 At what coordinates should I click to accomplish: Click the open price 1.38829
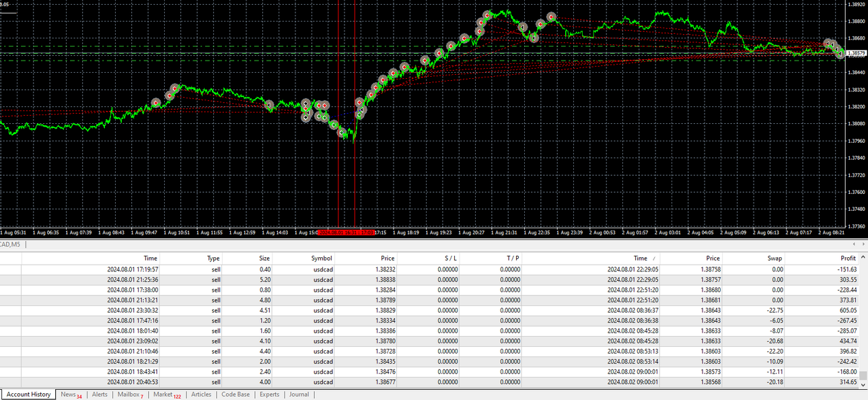click(x=385, y=310)
